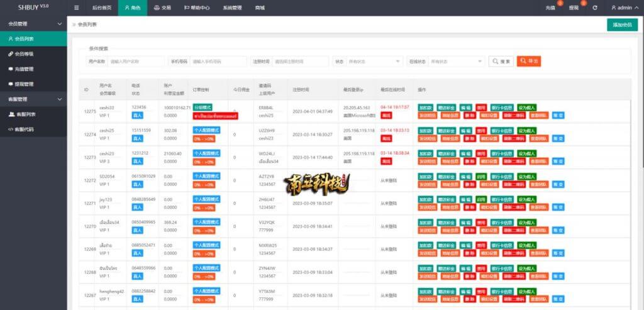Open the 商城 menu
644x310 pixels.
pos(260,8)
